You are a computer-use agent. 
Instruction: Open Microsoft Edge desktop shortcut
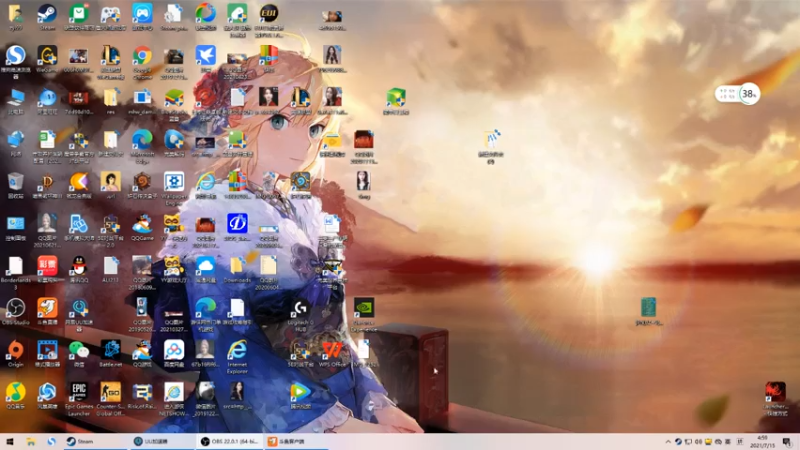click(x=142, y=146)
